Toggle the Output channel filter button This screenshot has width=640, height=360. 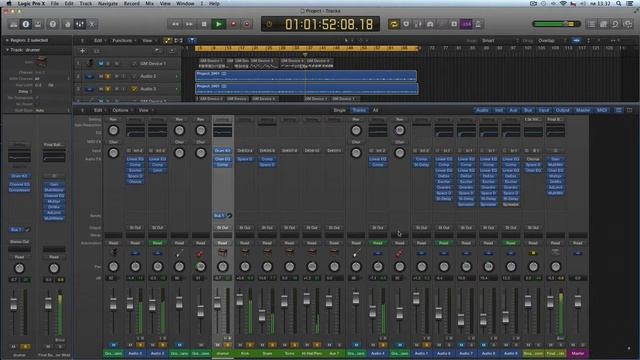(562, 110)
